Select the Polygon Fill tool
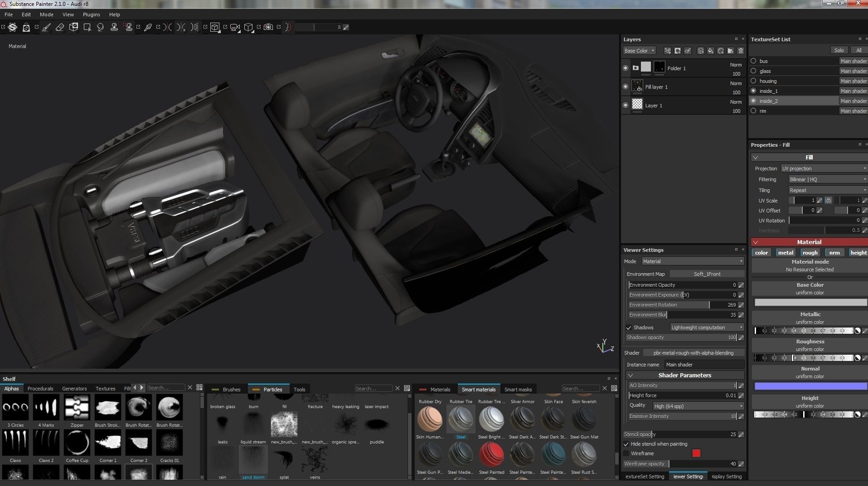The height and width of the screenshot is (486, 868). pos(87,27)
